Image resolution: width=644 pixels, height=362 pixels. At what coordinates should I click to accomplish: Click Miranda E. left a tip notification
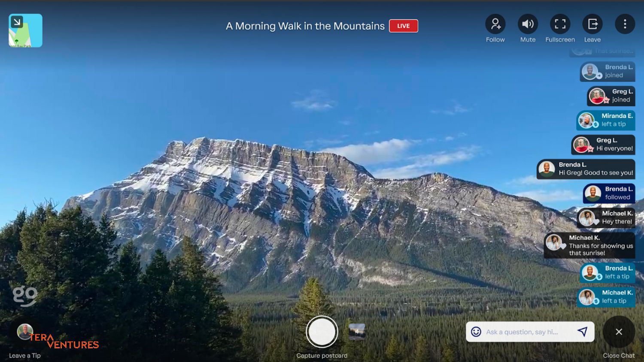tap(605, 120)
